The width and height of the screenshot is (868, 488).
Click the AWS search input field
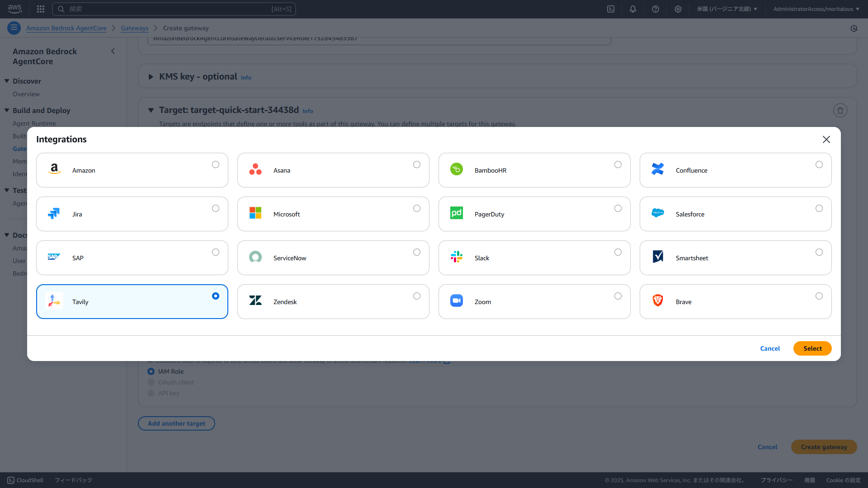174,9
